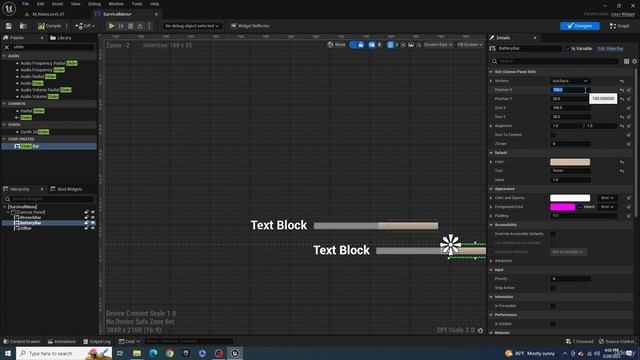
Task: Select the Slider Bar user created widget
Action: click(49, 146)
